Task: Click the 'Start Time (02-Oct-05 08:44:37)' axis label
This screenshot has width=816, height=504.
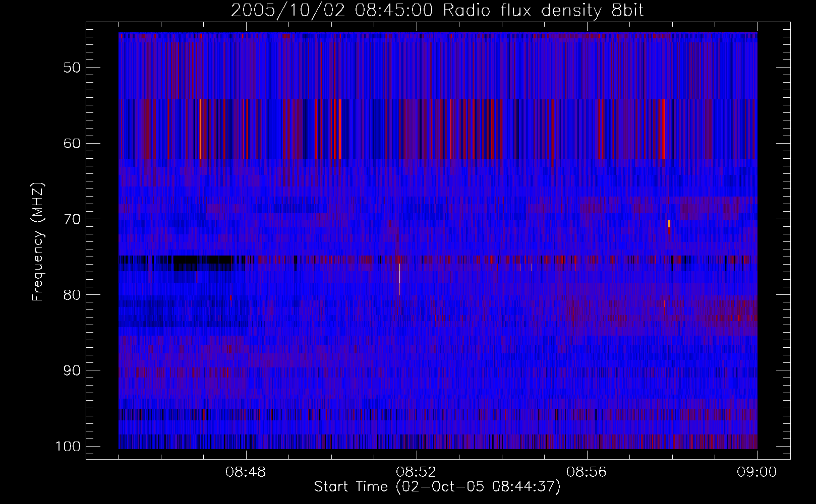Action: tap(437, 486)
